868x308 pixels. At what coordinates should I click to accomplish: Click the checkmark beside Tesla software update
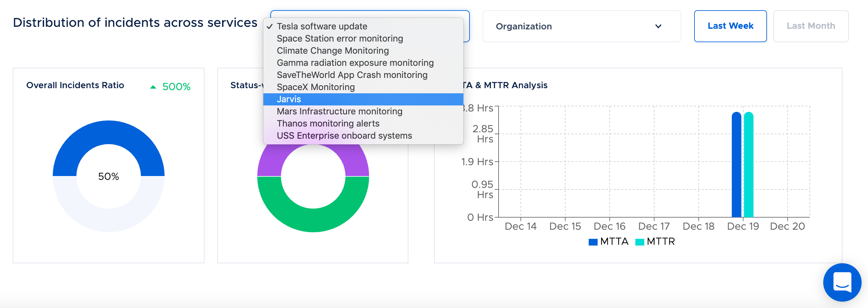point(269,26)
